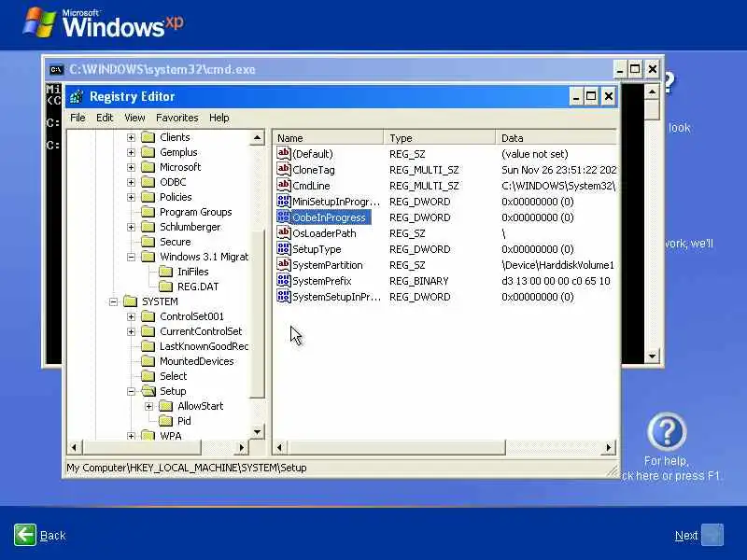Select the SystemPartition value icon

click(x=284, y=264)
